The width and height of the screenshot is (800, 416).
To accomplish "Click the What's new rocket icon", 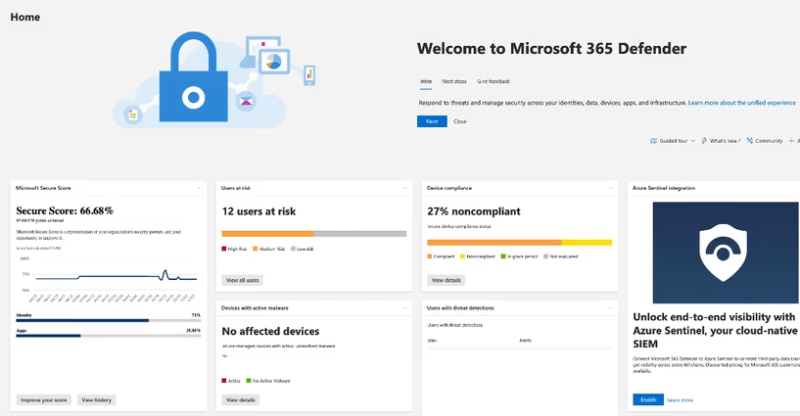I will [x=704, y=141].
